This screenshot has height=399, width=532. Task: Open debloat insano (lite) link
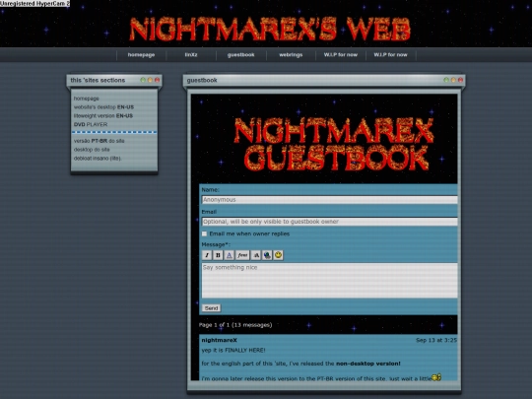click(98, 159)
